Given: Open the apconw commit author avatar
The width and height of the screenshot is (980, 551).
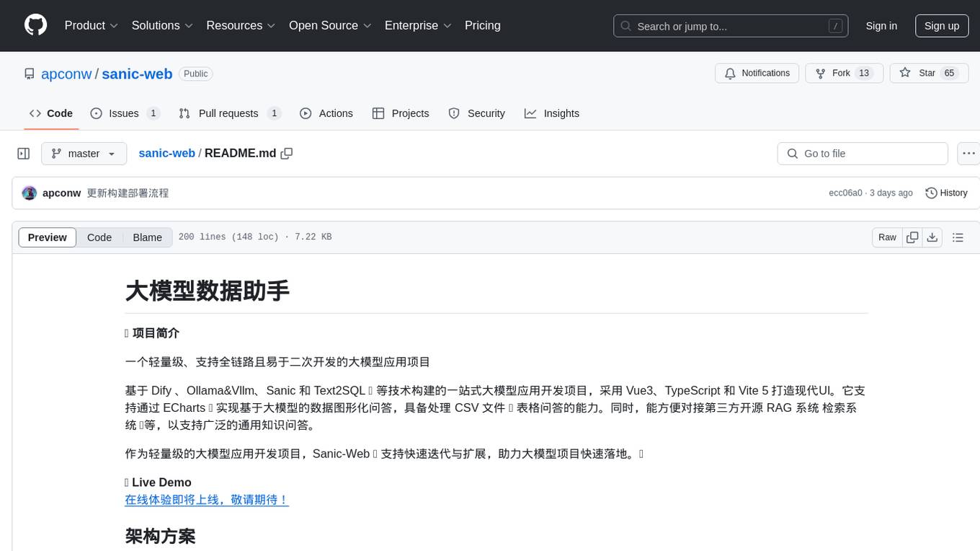Looking at the screenshot, I should [30, 193].
